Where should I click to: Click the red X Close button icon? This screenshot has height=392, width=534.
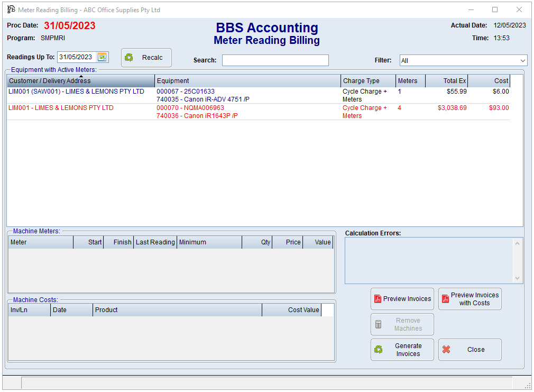pyautogui.click(x=446, y=350)
